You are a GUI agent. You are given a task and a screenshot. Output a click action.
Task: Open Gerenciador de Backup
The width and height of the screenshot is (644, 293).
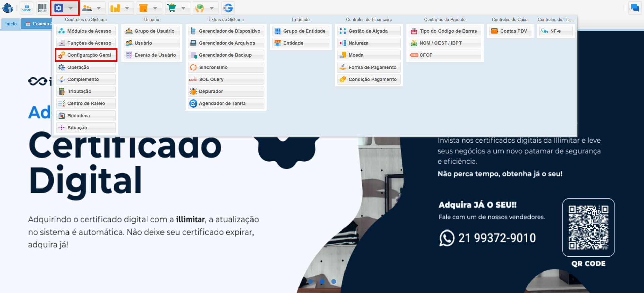226,55
